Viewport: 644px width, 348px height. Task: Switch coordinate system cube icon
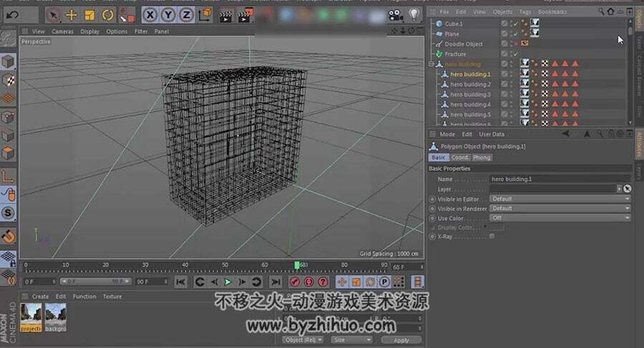coord(205,15)
